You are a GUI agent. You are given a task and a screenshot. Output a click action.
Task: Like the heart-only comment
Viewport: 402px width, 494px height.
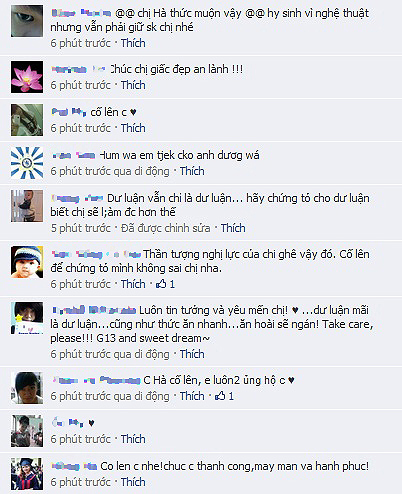click(133, 439)
